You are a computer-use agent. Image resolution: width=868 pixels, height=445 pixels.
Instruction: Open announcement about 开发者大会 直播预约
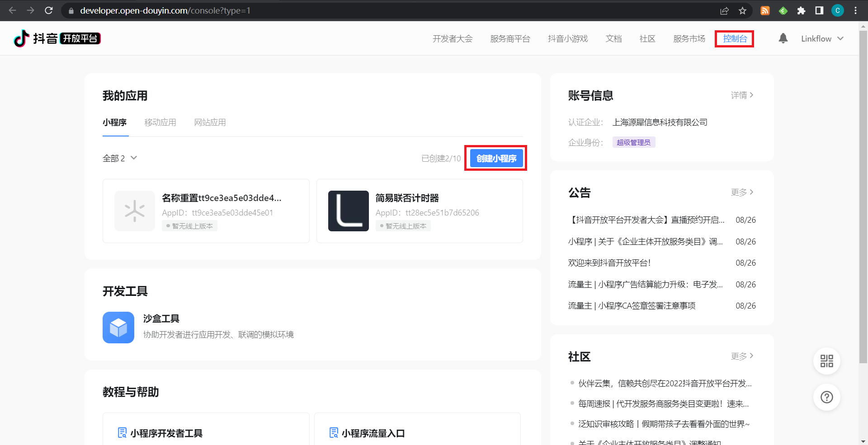[x=646, y=220]
